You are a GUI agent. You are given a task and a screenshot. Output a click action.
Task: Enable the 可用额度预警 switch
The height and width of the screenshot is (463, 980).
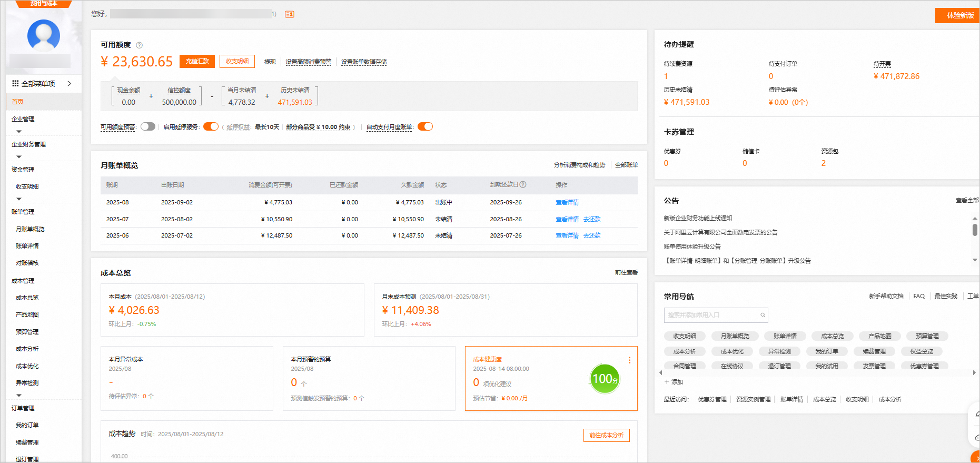click(148, 126)
